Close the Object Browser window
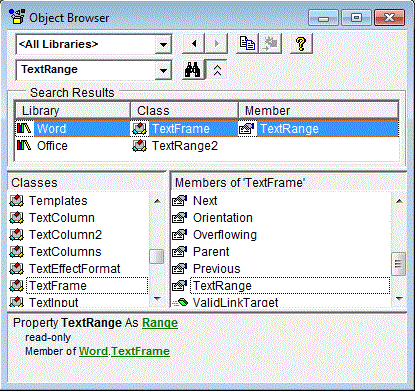The height and width of the screenshot is (391, 415). pyautogui.click(x=389, y=17)
